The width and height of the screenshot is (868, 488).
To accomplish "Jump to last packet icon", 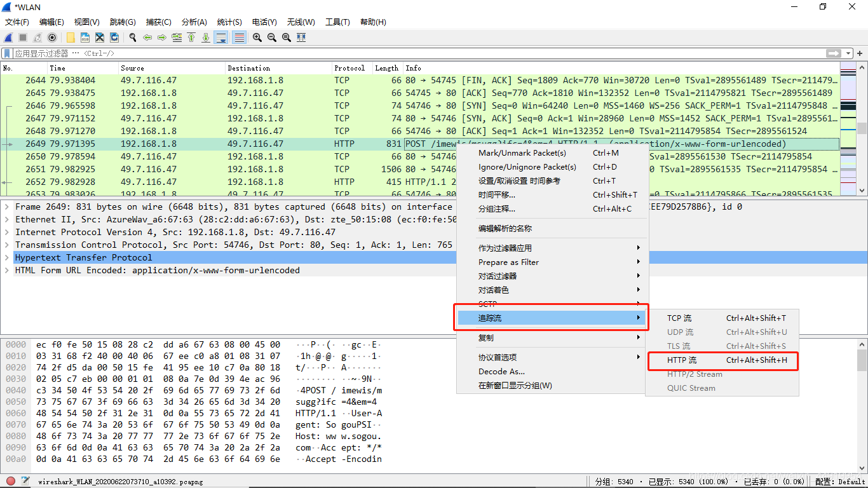I will 206,37.
